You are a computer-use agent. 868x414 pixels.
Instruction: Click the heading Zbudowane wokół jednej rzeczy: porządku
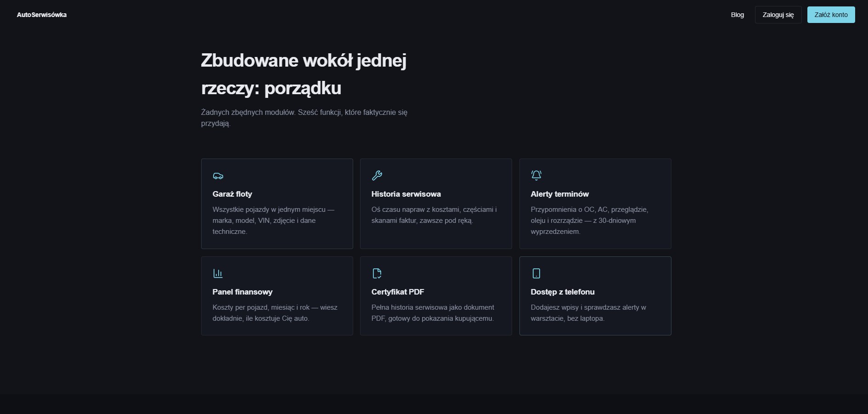click(x=304, y=74)
